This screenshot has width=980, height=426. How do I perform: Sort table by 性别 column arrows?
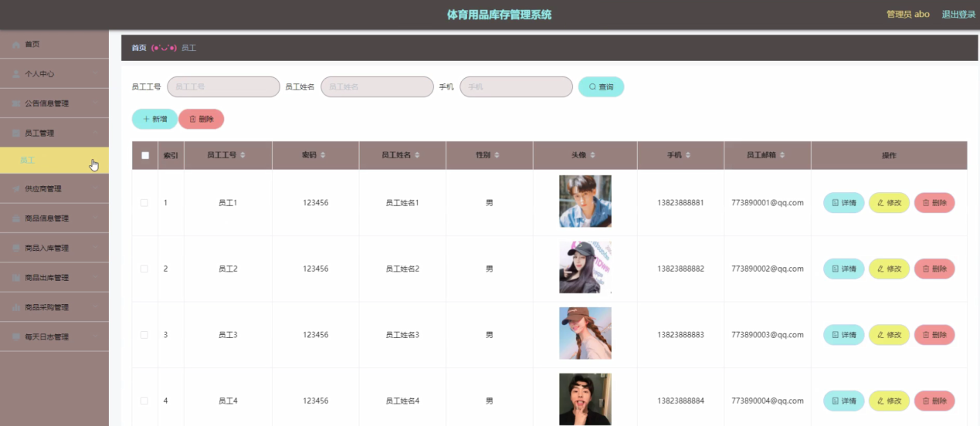[x=497, y=155]
